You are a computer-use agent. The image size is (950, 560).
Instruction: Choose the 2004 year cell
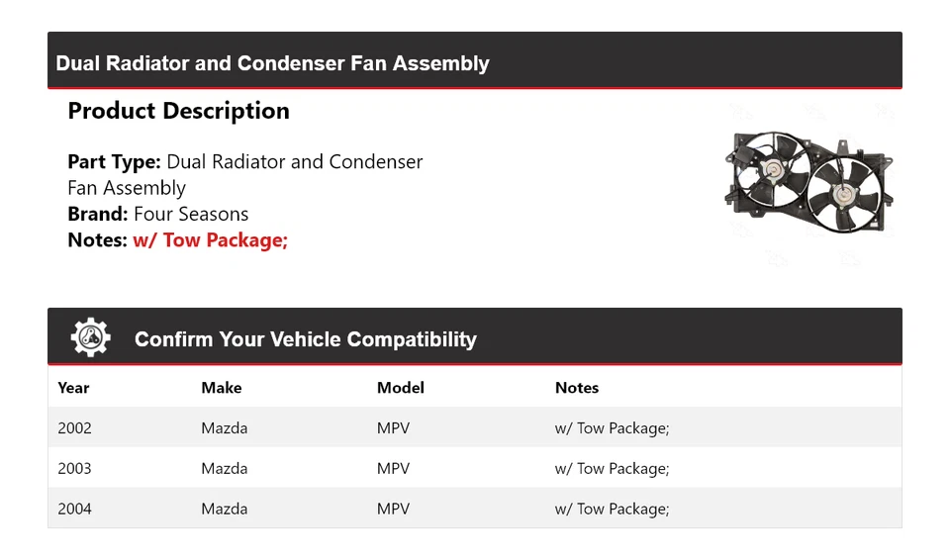[x=74, y=510]
